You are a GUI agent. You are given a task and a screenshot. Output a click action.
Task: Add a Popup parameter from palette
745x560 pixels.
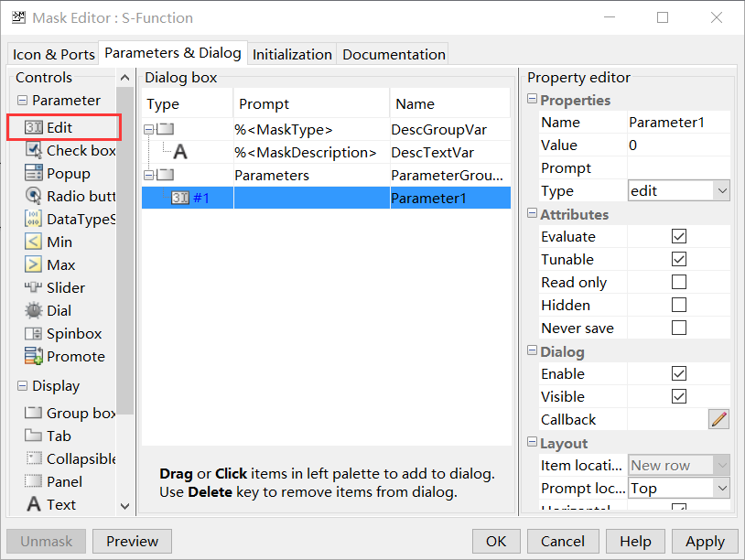coord(34,173)
